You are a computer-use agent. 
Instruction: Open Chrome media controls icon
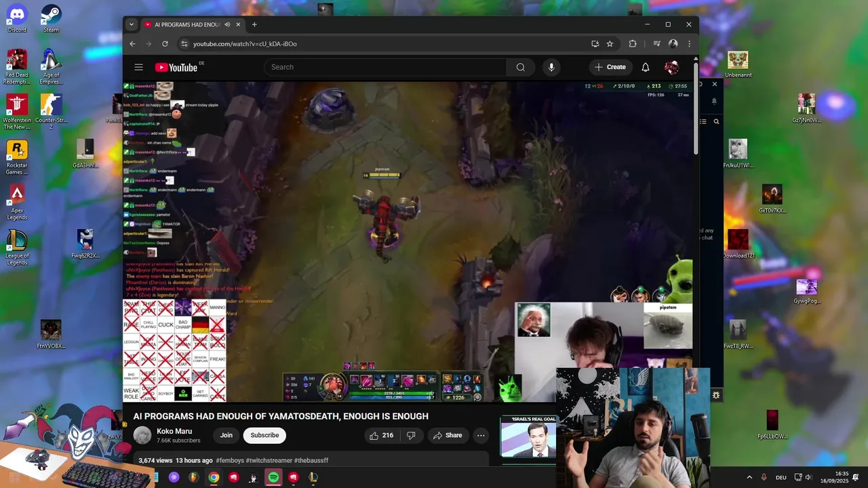pos(656,43)
